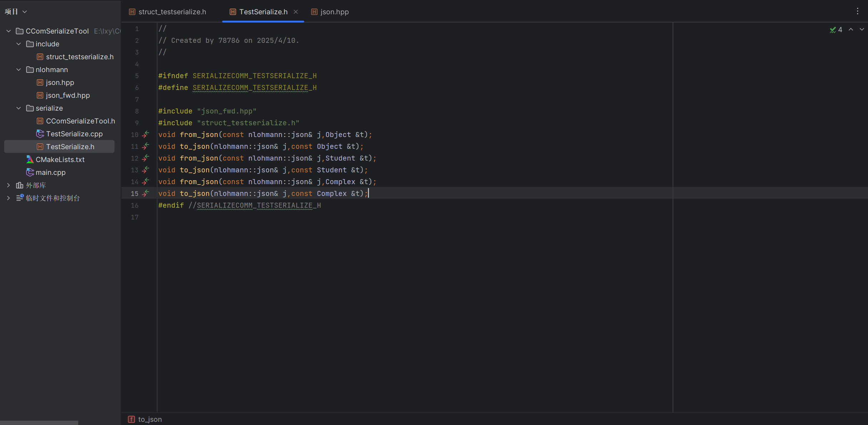Open main.cpp in the project tree
The image size is (868, 425).
[50, 172]
